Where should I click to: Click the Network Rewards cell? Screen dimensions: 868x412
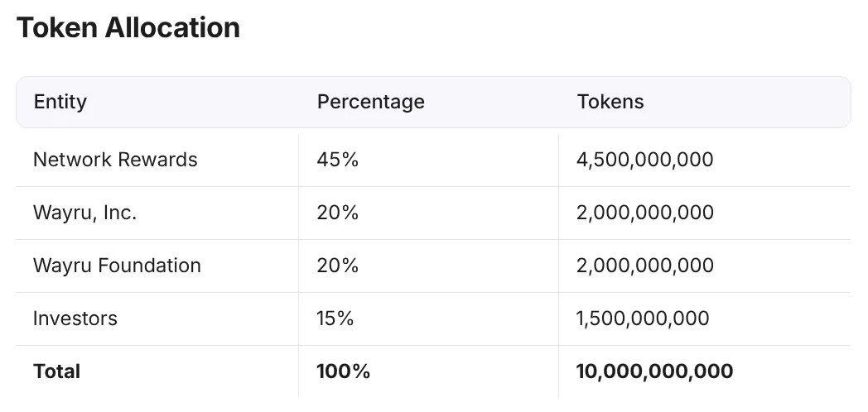(x=115, y=160)
